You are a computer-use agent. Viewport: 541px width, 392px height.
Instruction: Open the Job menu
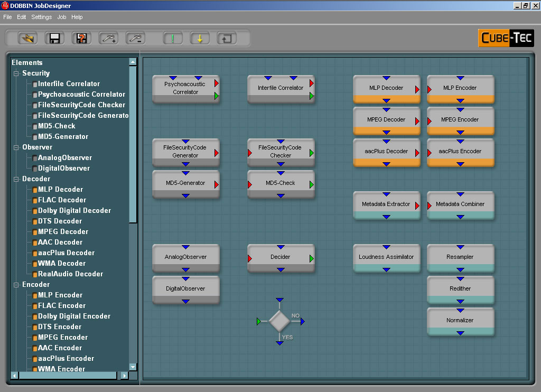[x=61, y=17]
